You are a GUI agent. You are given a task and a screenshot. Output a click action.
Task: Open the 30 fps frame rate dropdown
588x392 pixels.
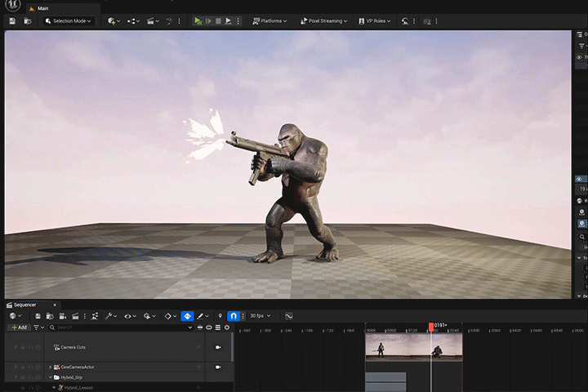[260, 316]
